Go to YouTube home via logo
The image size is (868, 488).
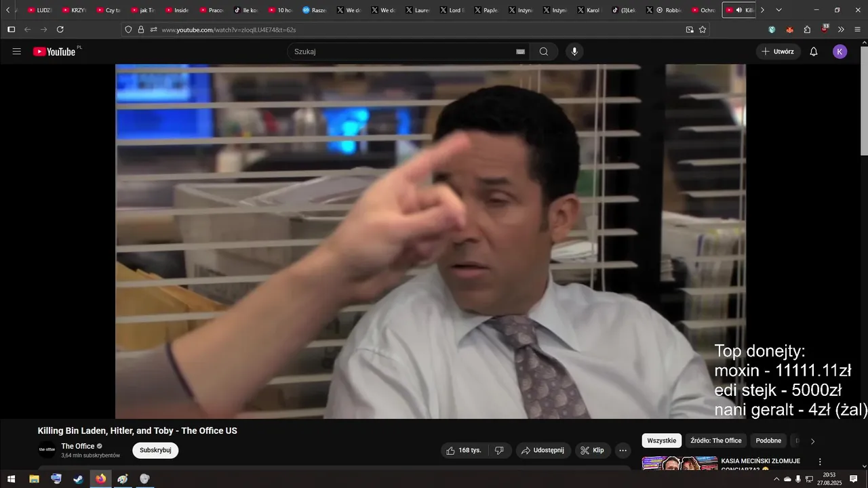pos(54,52)
